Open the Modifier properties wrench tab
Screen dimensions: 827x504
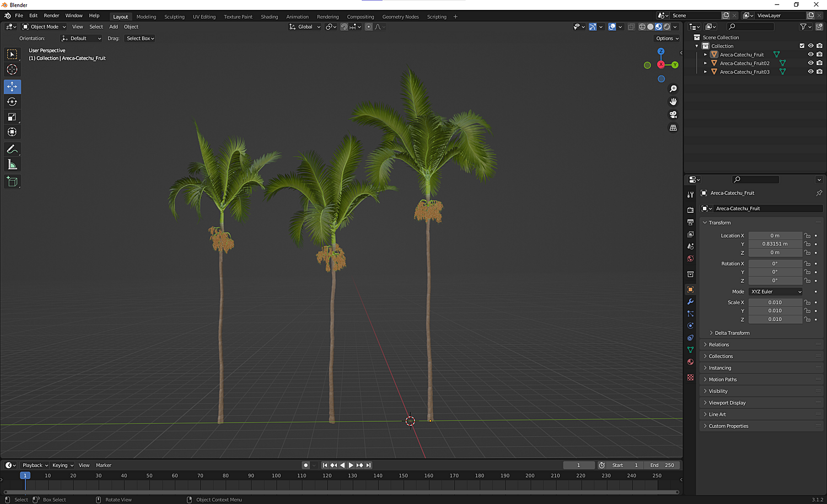(x=690, y=302)
